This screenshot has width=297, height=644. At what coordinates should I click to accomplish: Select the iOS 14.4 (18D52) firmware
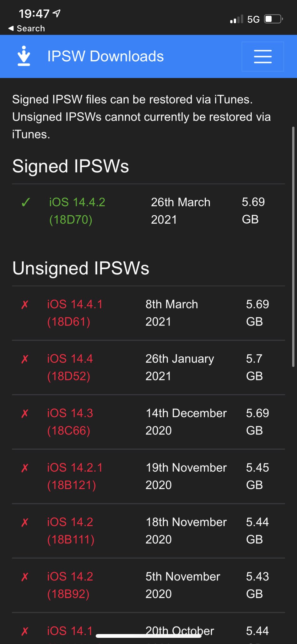[70, 367]
